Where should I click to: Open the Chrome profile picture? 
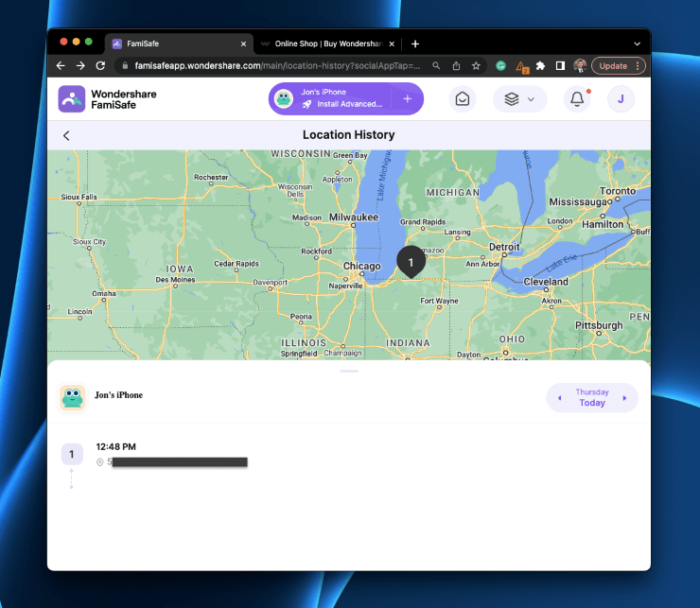(580, 65)
